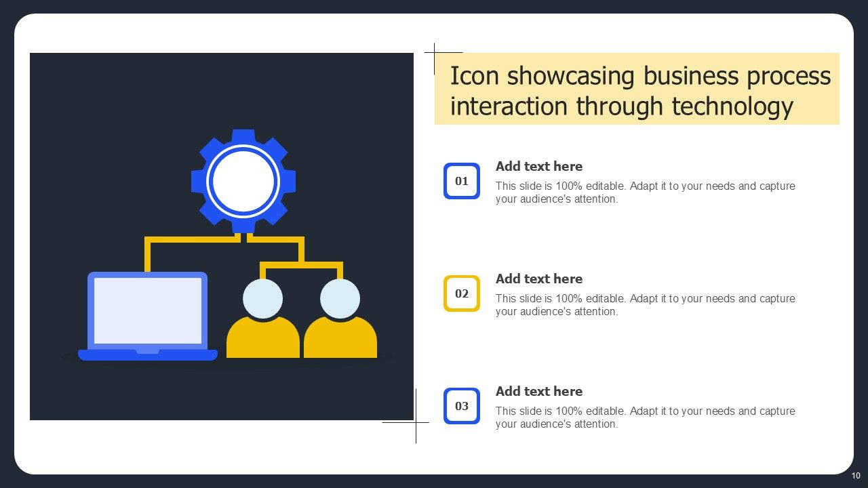This screenshot has height=488, width=868.
Task: Click the slide number 10
Action: (x=856, y=476)
